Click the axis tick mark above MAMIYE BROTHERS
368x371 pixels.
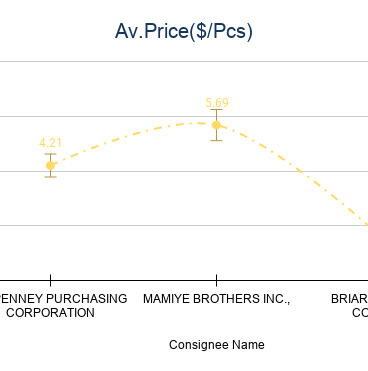pos(216,280)
